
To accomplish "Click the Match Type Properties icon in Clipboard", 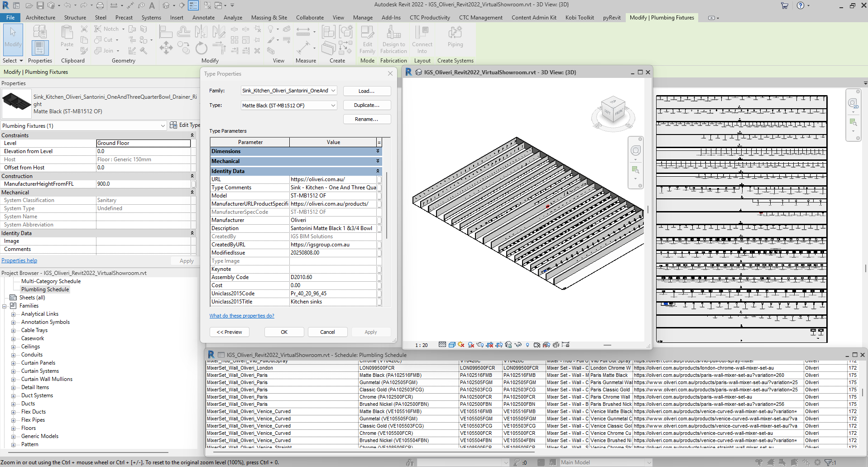I will click(x=84, y=51).
